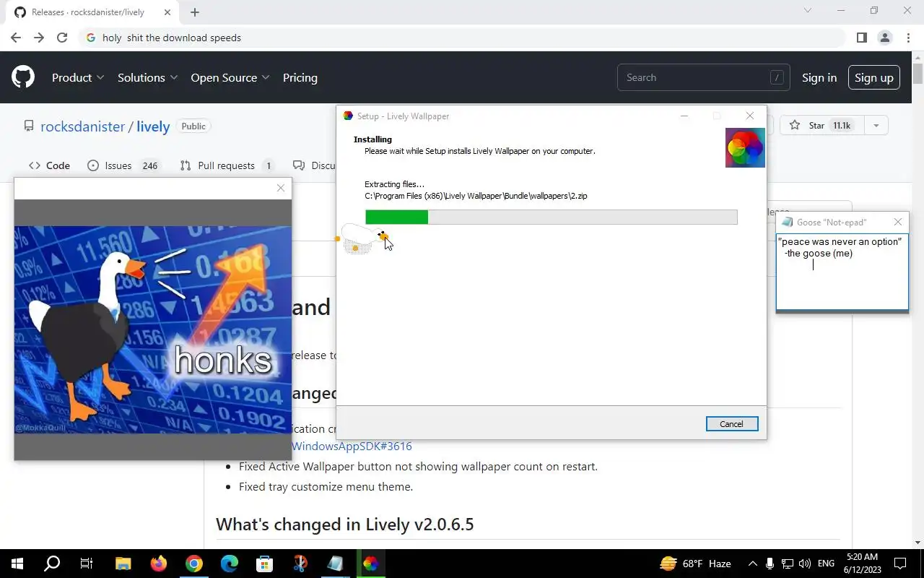
Task: Click the honks goose meme image
Action: (153, 329)
